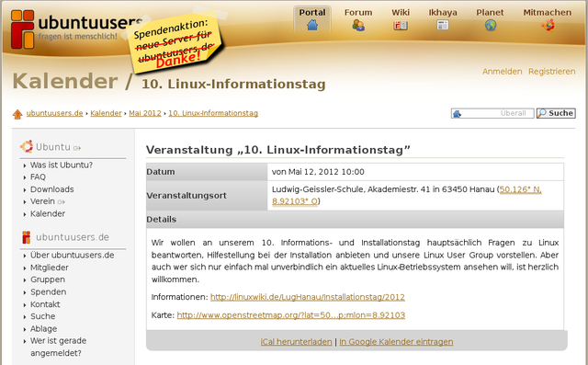Click the ubuntuusers logo icon
588x365 pixels.
pyautogui.click(x=22, y=29)
